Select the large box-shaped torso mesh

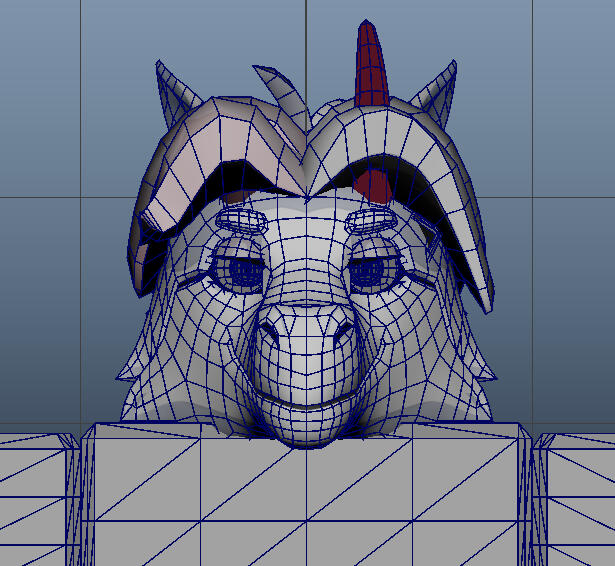point(307,494)
